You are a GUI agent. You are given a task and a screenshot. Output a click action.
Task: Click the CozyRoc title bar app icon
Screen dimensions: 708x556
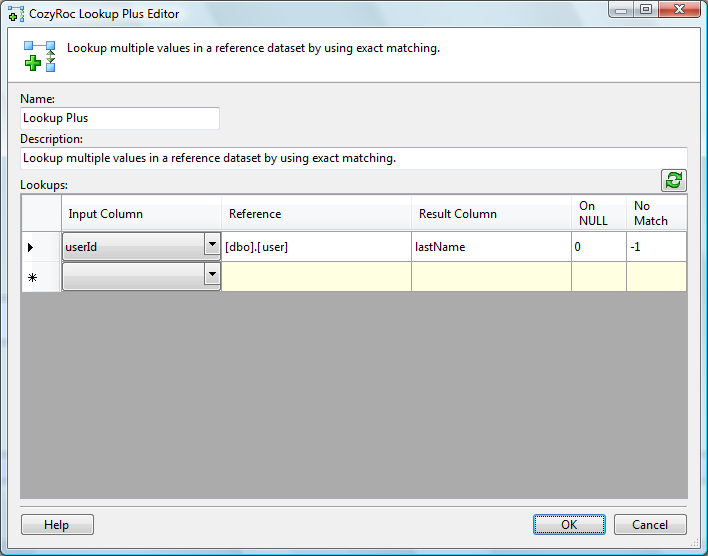pyautogui.click(x=16, y=14)
